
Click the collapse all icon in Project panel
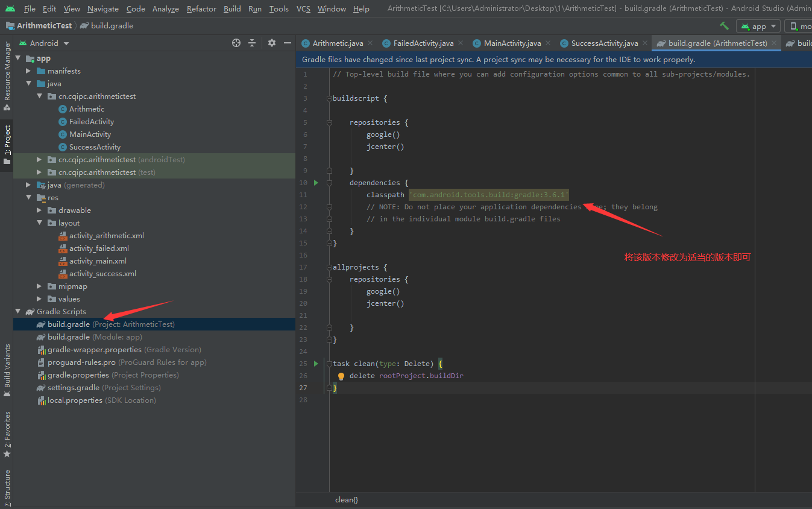pyautogui.click(x=252, y=43)
